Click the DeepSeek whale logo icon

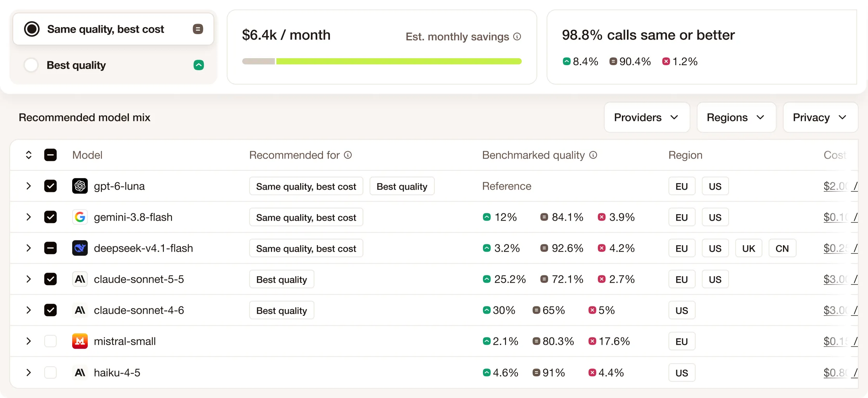[80, 248]
